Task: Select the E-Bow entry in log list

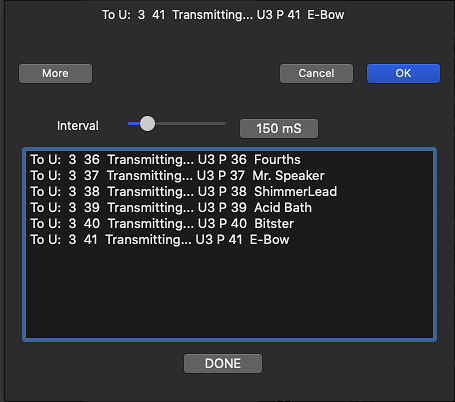Action: point(160,240)
